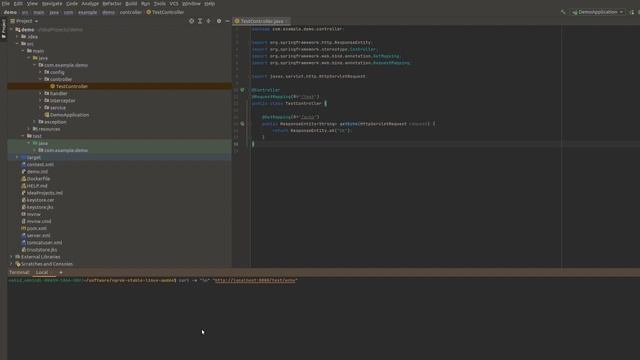Select pom.xml file

pos(34,229)
